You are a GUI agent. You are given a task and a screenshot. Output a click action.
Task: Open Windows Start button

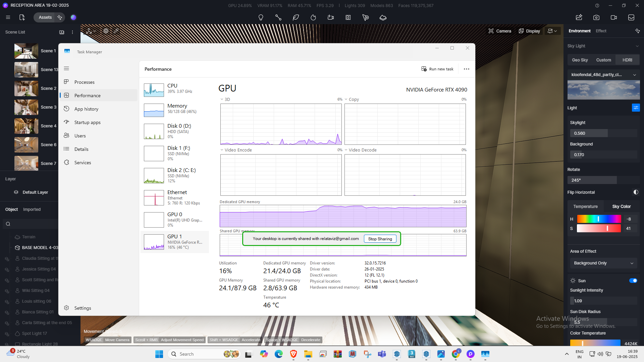pos(159,354)
